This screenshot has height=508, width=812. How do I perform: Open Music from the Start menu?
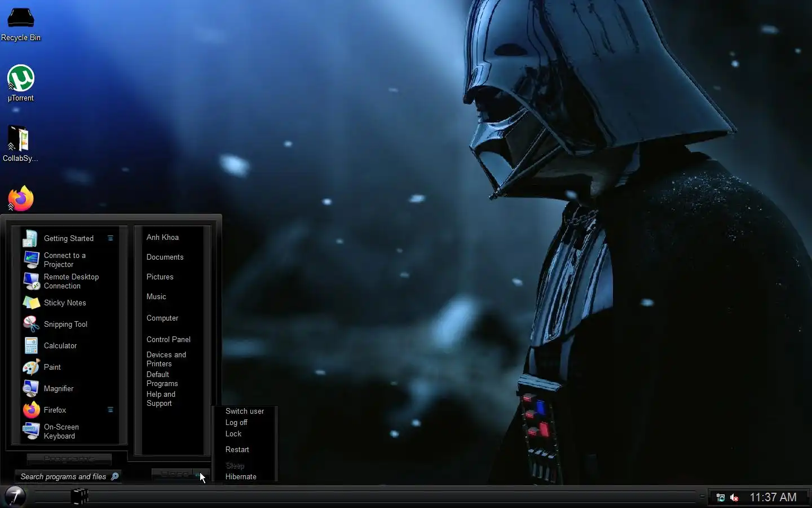(x=156, y=296)
